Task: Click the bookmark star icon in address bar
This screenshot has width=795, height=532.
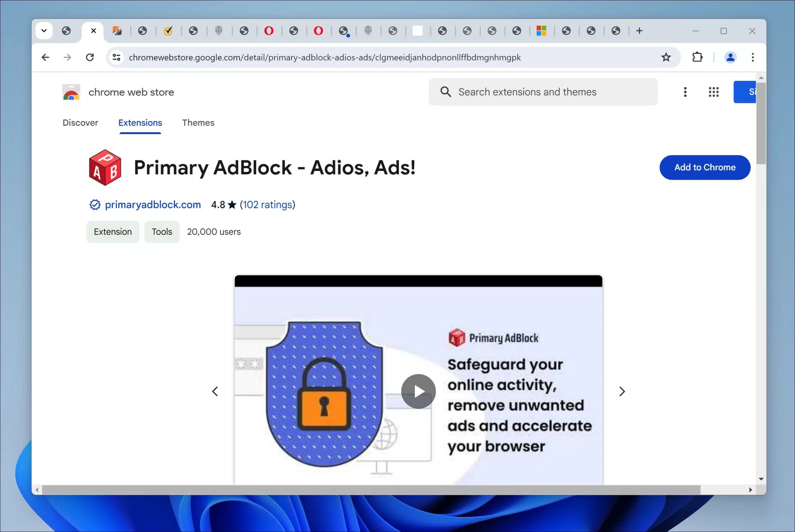Action: tap(667, 57)
